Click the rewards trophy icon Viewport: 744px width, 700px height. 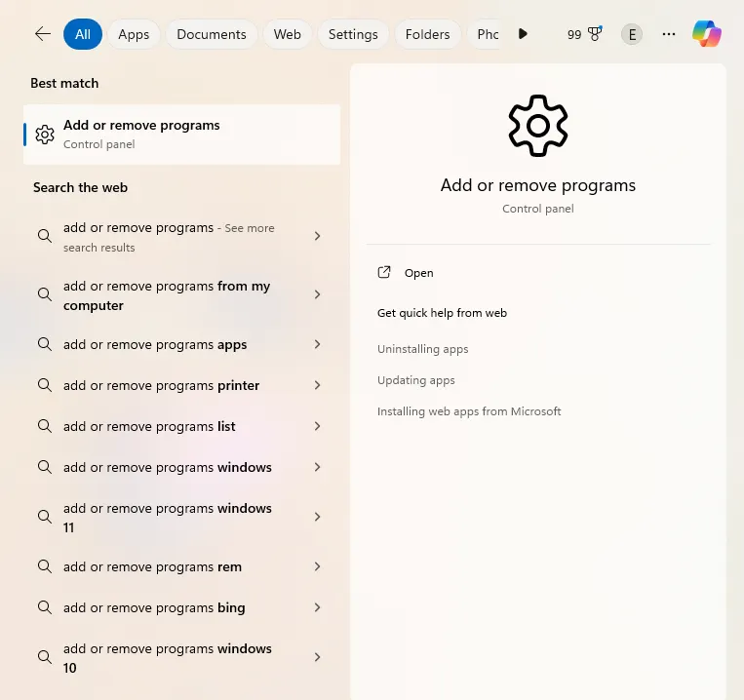pyautogui.click(x=595, y=34)
